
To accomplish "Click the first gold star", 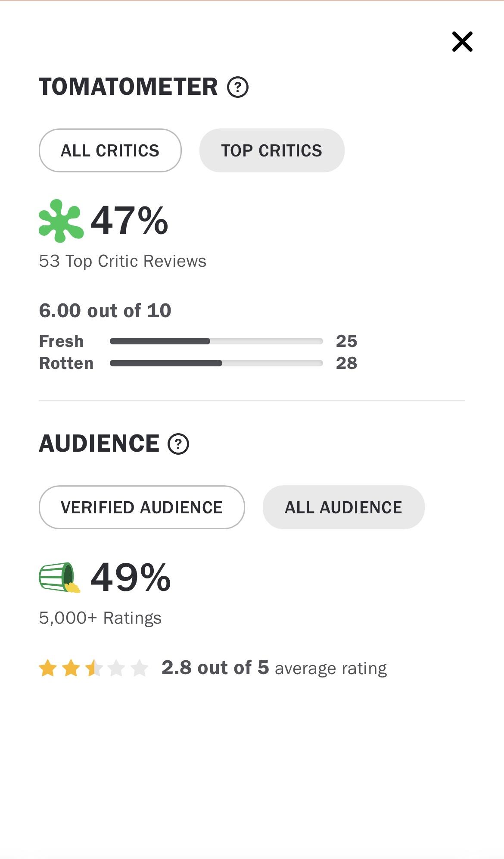I will point(48,668).
